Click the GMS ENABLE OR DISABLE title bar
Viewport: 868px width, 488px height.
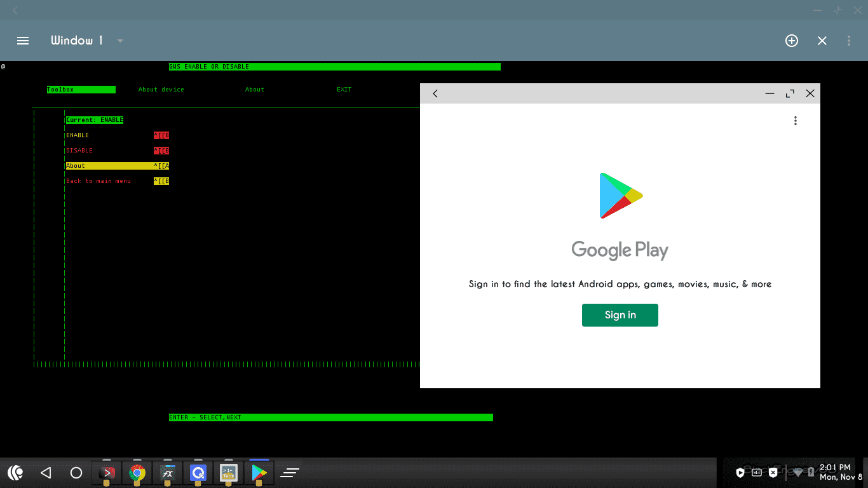(x=335, y=67)
